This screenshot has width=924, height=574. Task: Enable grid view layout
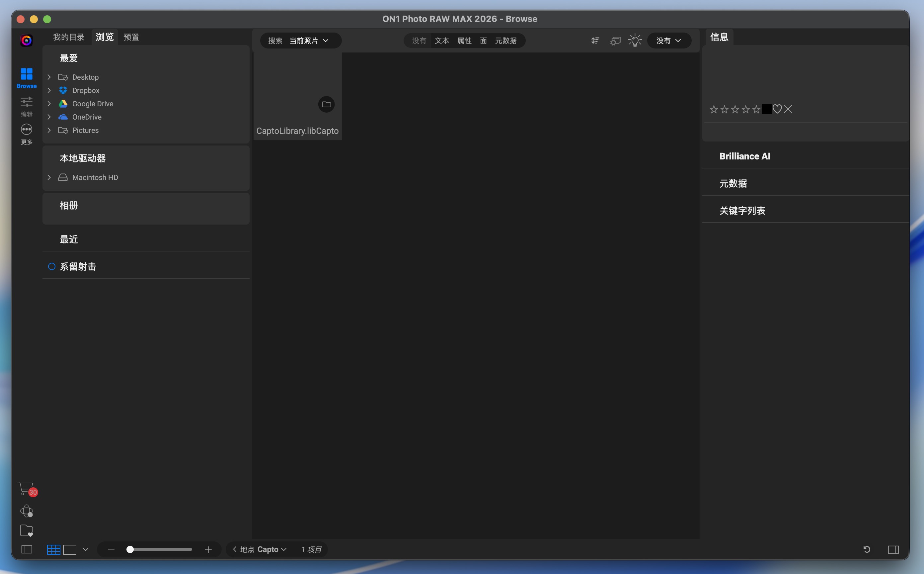54,549
